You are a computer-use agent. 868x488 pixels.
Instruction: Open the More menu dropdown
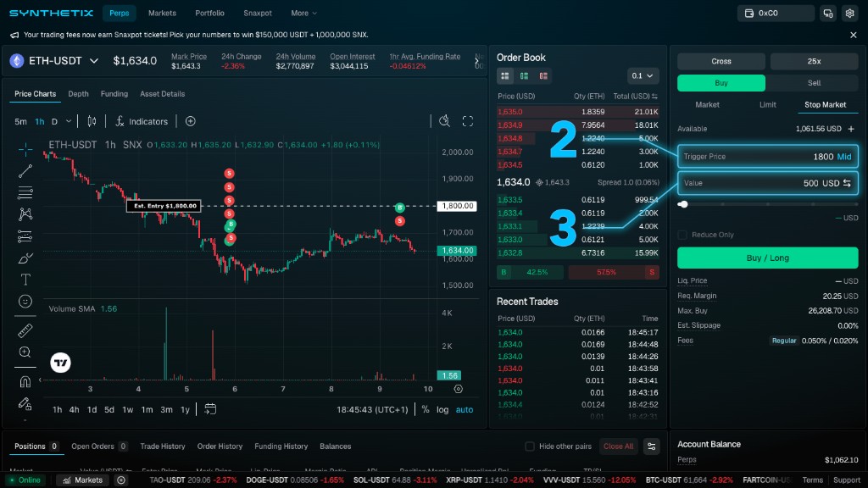tap(304, 14)
